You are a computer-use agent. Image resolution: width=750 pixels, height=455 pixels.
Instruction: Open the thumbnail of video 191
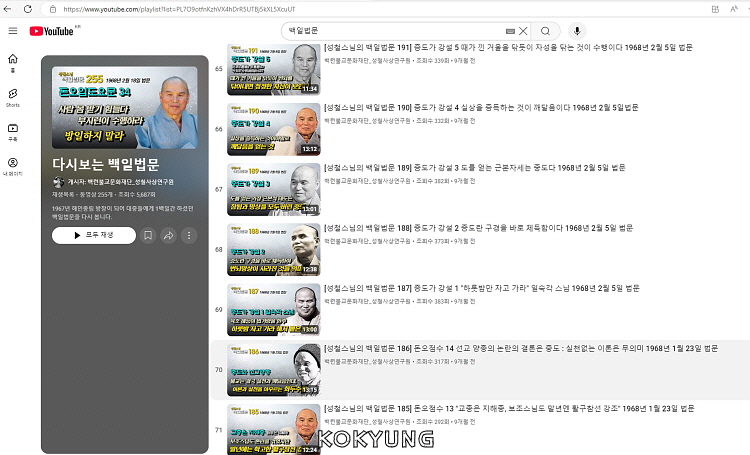click(274, 69)
